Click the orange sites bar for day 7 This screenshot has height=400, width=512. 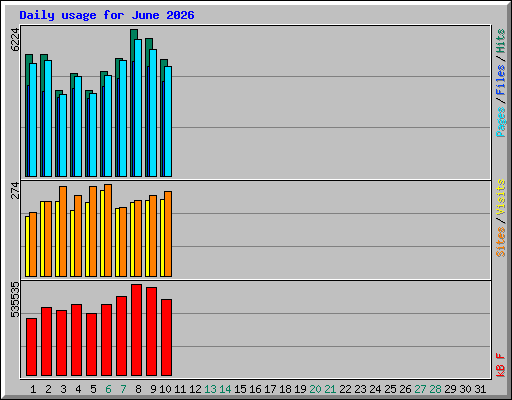pos(123,242)
